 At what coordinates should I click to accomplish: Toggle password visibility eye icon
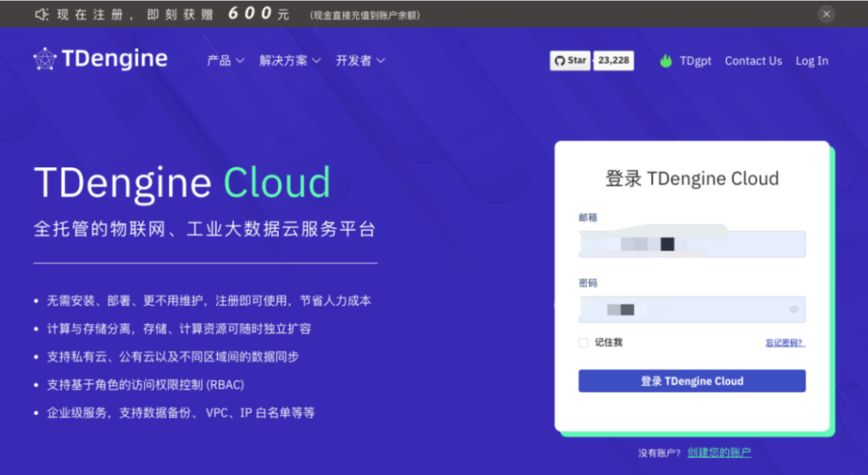pyautogui.click(x=793, y=310)
